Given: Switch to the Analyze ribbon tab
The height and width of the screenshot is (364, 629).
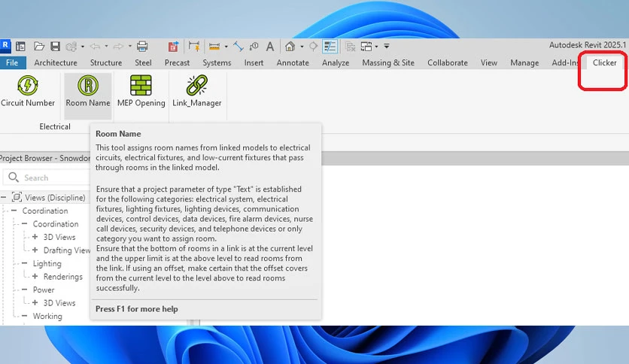Looking at the screenshot, I should (336, 62).
